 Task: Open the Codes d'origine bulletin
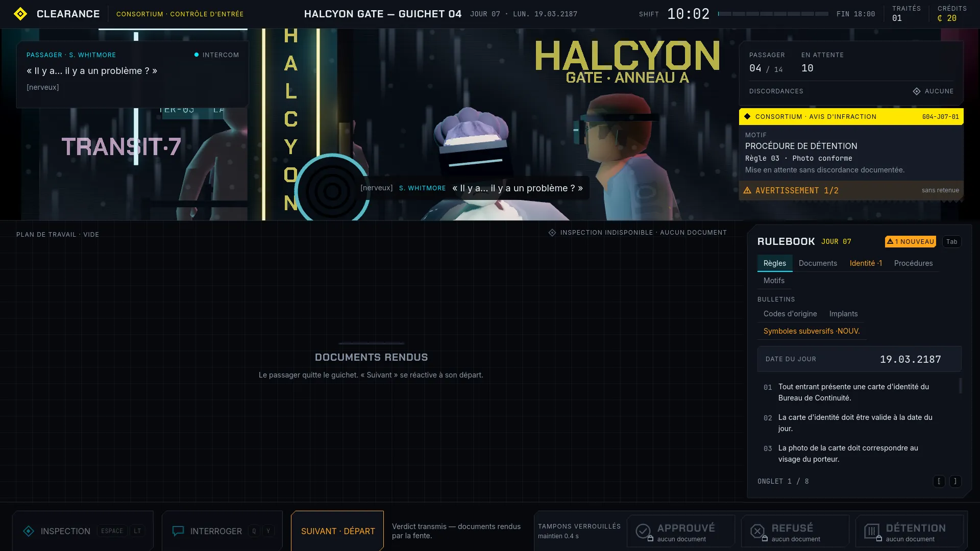(790, 314)
